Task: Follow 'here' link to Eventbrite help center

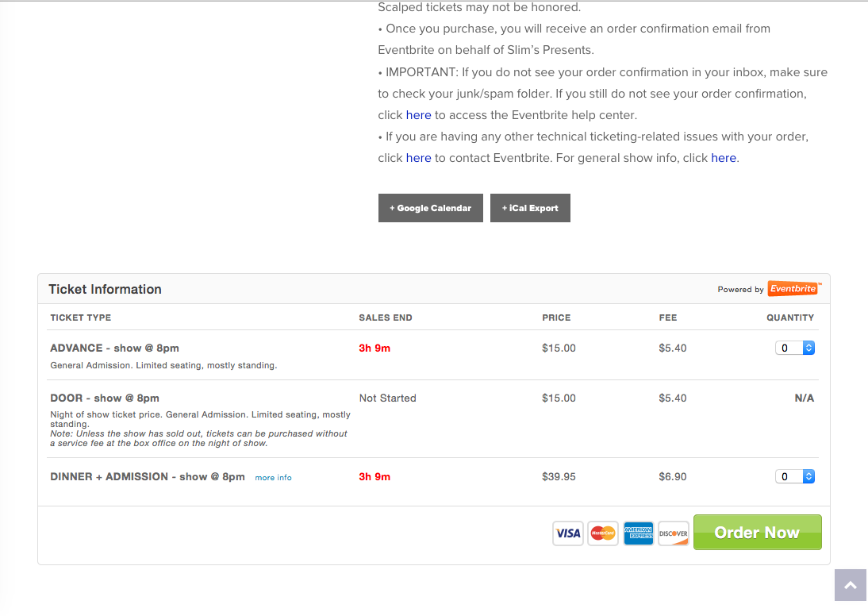Action: click(418, 115)
